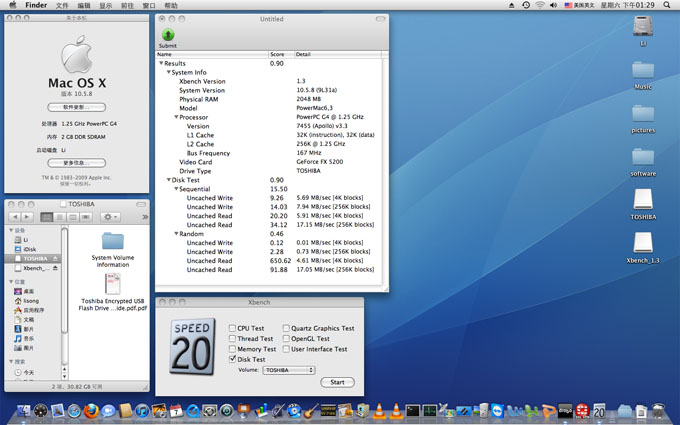This screenshot has height=425, width=680.
Task: Launch QuickTime Player from the dock
Action: pos(193,410)
